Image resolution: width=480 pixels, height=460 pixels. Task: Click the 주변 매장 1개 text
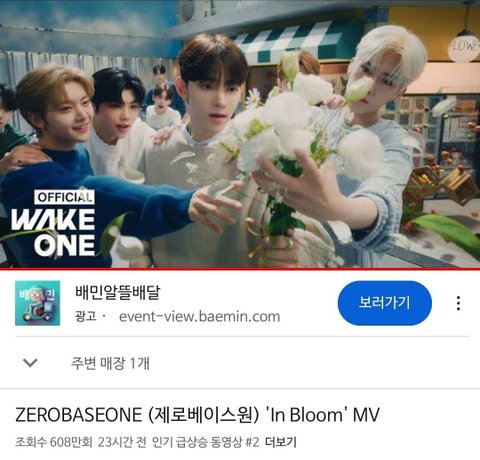point(110,363)
